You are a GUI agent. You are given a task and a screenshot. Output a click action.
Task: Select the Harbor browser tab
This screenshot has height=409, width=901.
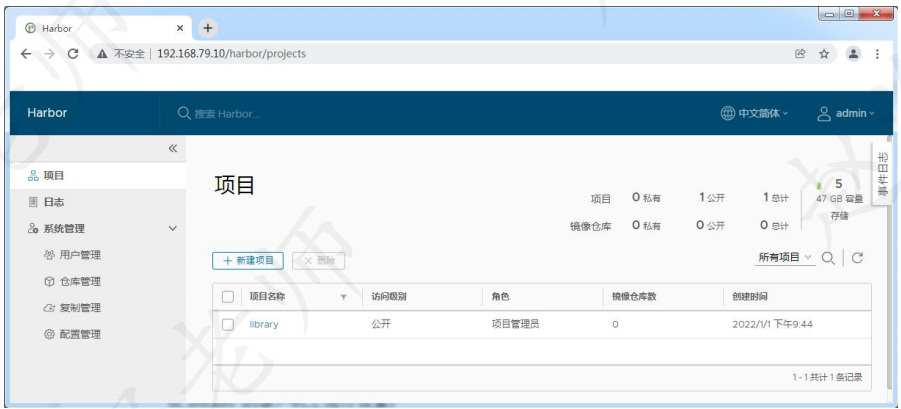point(105,28)
